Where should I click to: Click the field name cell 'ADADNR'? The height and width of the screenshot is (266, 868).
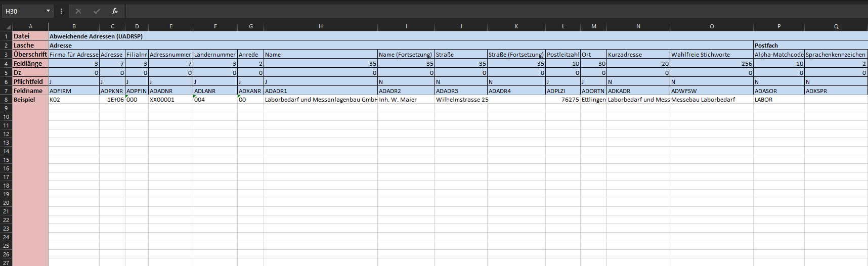point(170,91)
